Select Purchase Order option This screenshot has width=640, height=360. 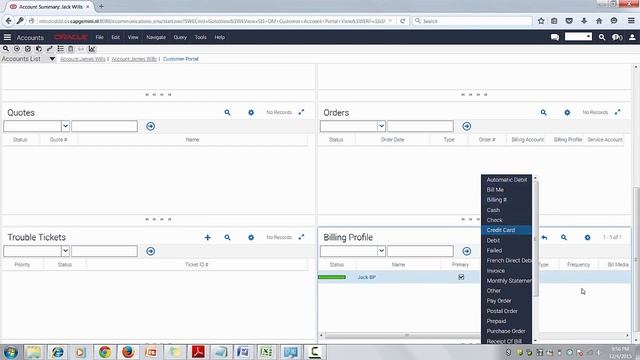tap(506, 331)
